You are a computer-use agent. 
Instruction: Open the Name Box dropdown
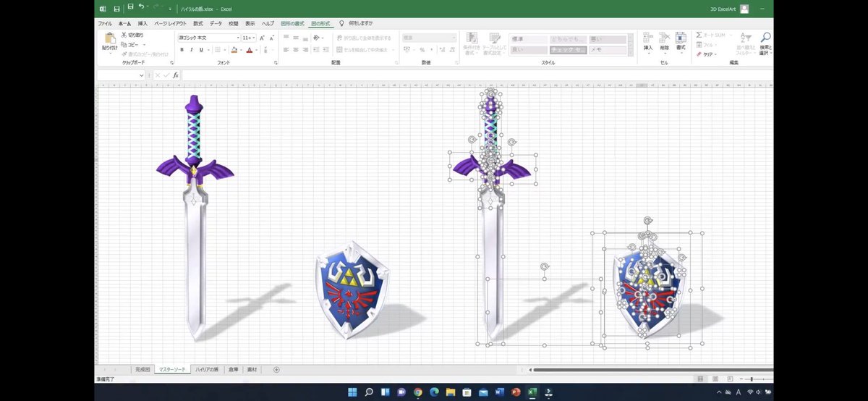tap(142, 75)
